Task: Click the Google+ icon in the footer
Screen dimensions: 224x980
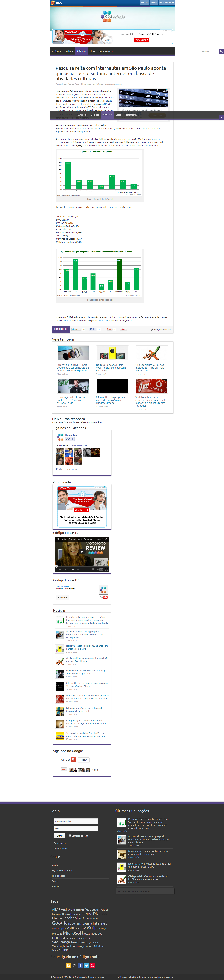Action: click(x=74, y=966)
